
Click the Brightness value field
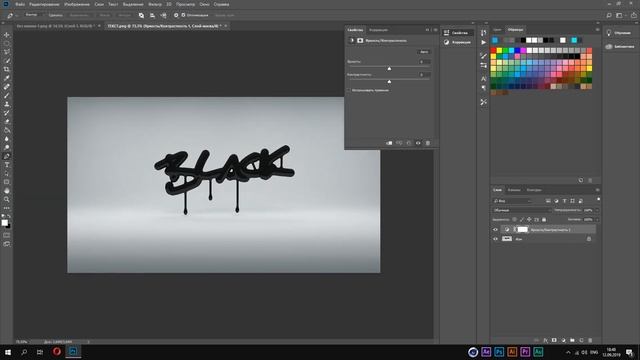(x=424, y=62)
